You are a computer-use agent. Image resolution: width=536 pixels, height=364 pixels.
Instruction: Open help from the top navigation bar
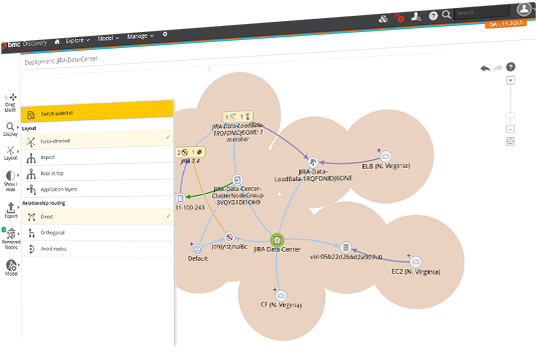433,15
